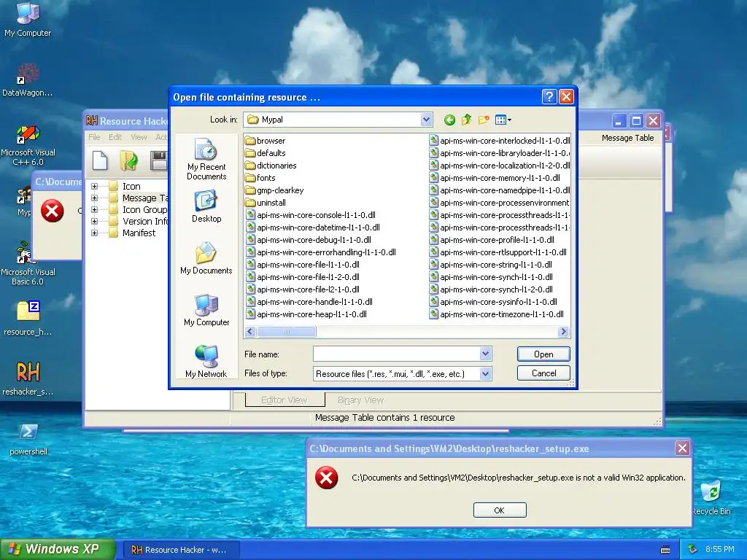Viewport: 747px width, 560px height.
Task: Click the New file icon in Resource Hacker
Action: click(x=99, y=160)
